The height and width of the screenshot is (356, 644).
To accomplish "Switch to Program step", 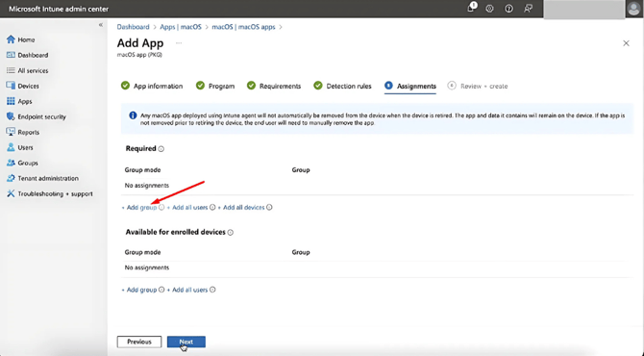I will (215, 86).
